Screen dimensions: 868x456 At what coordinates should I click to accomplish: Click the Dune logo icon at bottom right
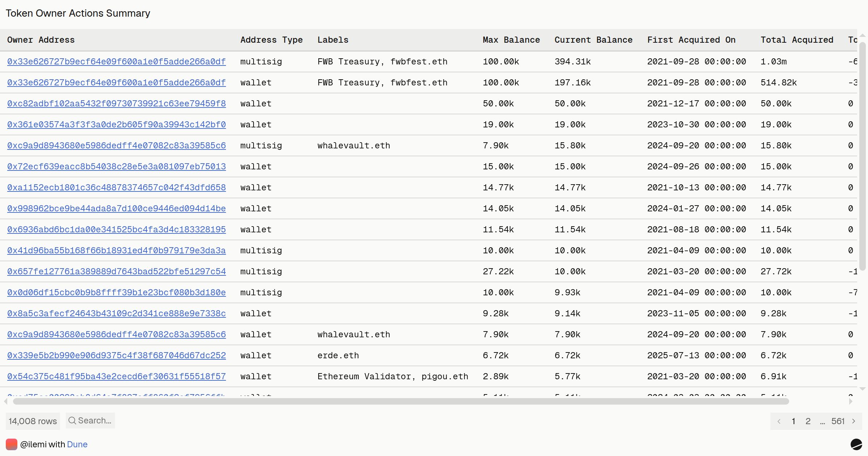click(x=856, y=444)
